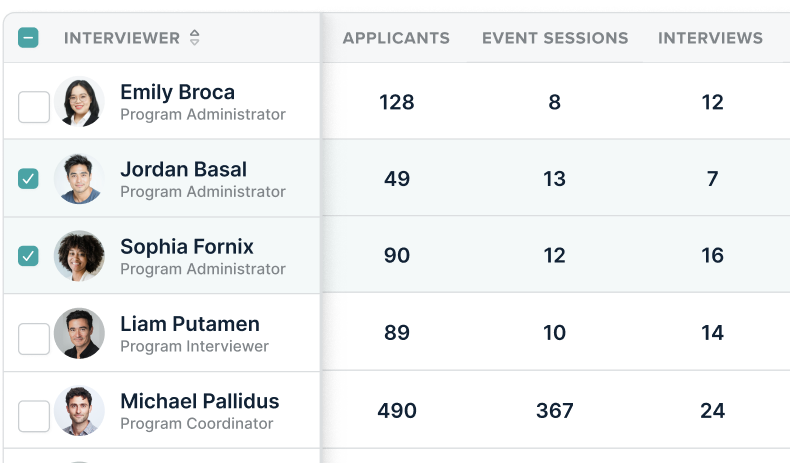Click Michael Pallidus's event sessions value 367
Screen dimensions: 790x463
coord(554,410)
